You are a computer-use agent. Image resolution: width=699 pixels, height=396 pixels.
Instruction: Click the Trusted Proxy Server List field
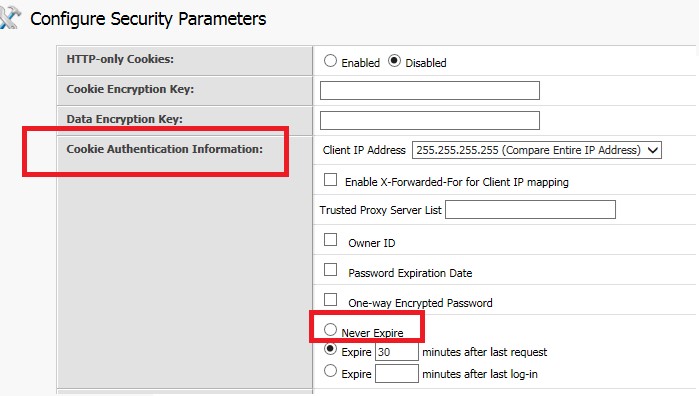pos(530,210)
